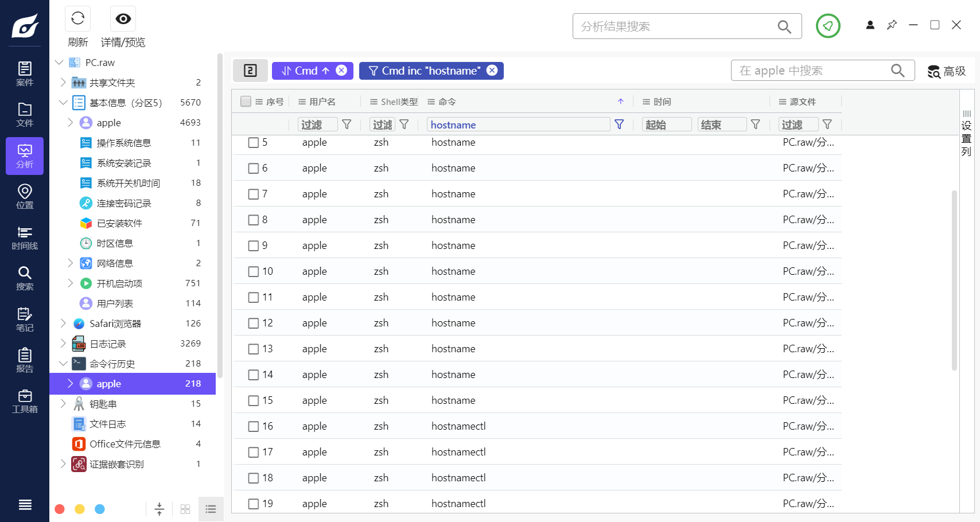Click the search icon in apple search box
This screenshot has height=522, width=980.
click(898, 71)
